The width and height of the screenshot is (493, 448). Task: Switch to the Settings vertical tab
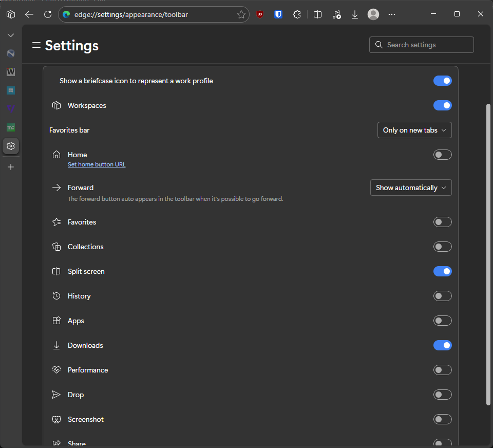click(11, 146)
